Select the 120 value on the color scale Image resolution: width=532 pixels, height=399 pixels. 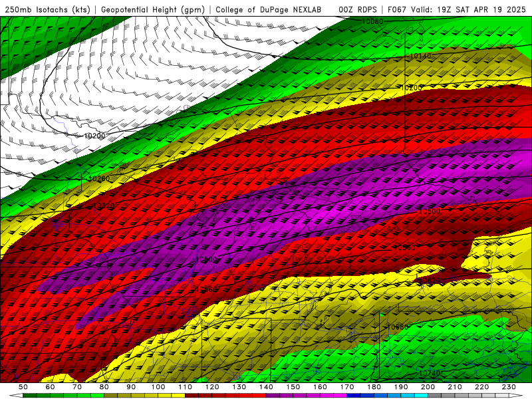(x=212, y=387)
